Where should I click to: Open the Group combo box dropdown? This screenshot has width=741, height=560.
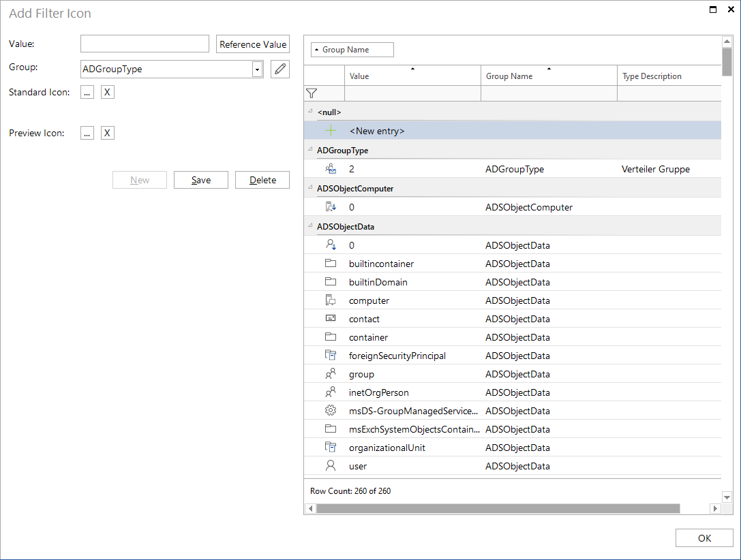click(x=257, y=69)
